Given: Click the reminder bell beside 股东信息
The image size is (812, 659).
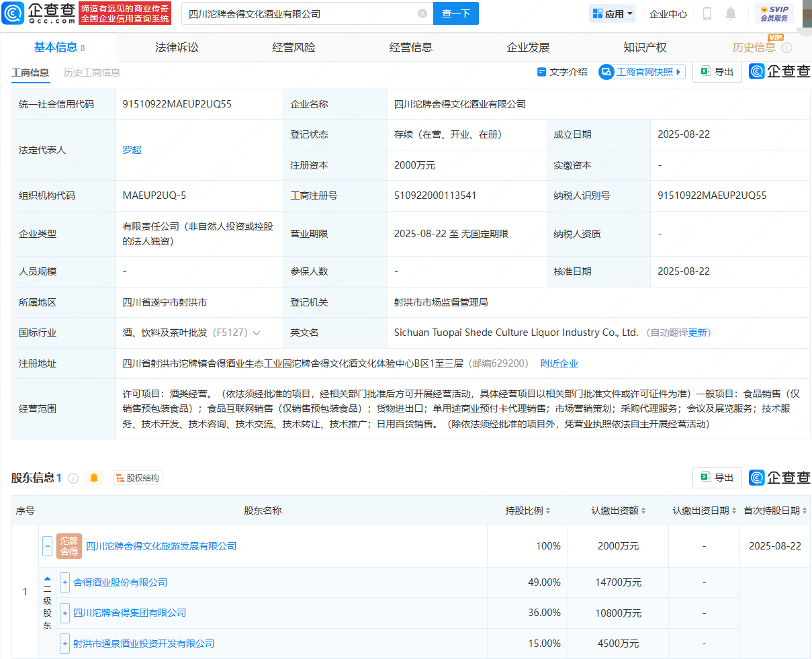Looking at the screenshot, I should (94, 477).
